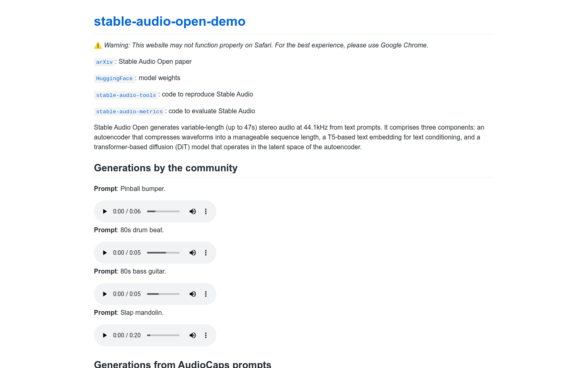Seek within the Pinball bumper progress bar
The image size is (588, 368).
(163, 211)
